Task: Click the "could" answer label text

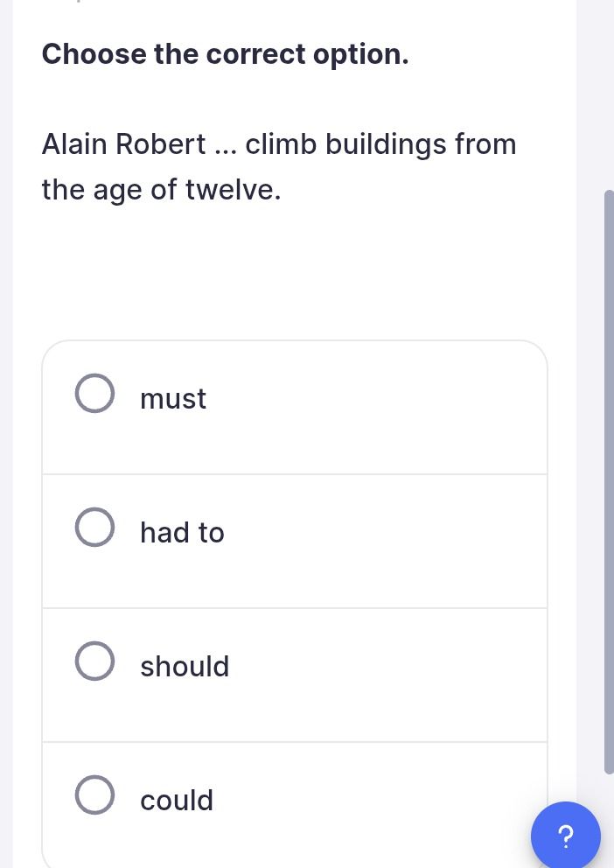Action: [x=177, y=801]
